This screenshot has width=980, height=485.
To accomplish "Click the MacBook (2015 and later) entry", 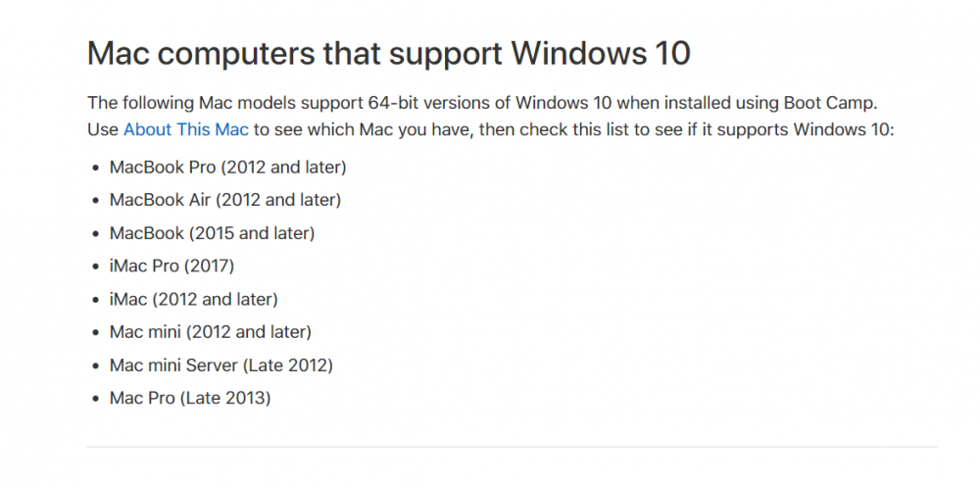I will tap(212, 233).
